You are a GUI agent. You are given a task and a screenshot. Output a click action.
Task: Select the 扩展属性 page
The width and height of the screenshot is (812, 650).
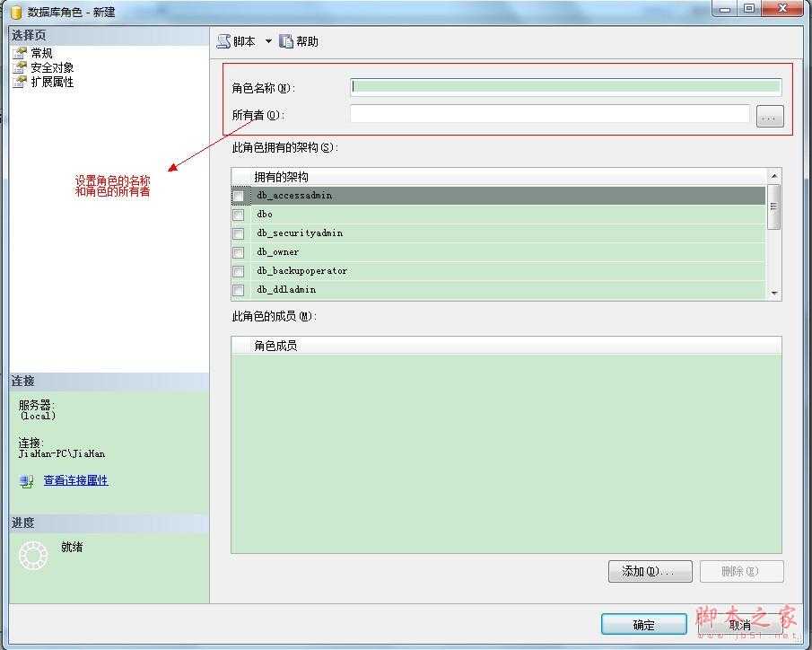pyautogui.click(x=52, y=82)
